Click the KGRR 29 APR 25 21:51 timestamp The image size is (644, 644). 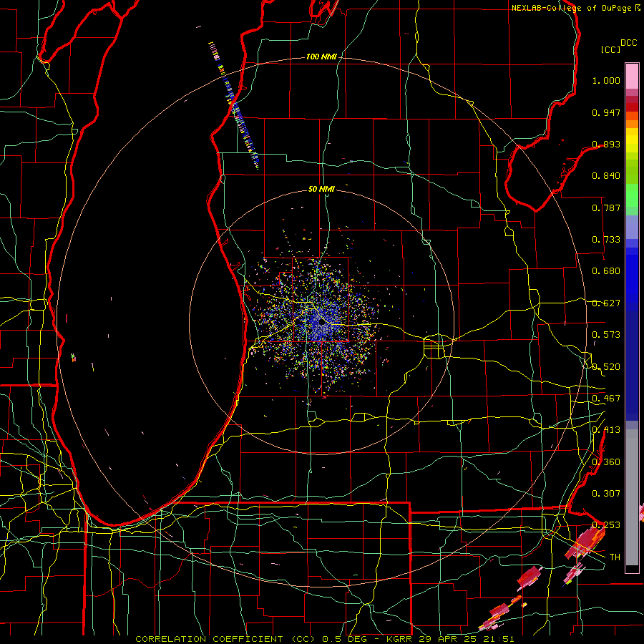coord(450,639)
